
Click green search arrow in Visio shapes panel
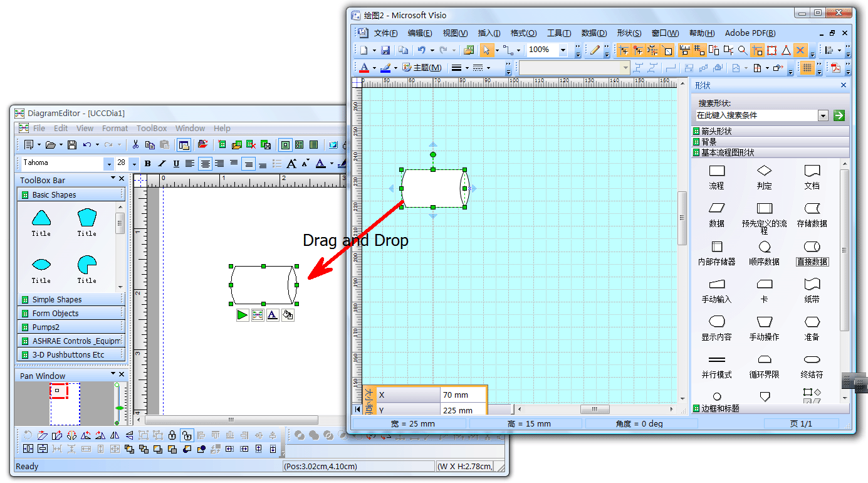(839, 115)
